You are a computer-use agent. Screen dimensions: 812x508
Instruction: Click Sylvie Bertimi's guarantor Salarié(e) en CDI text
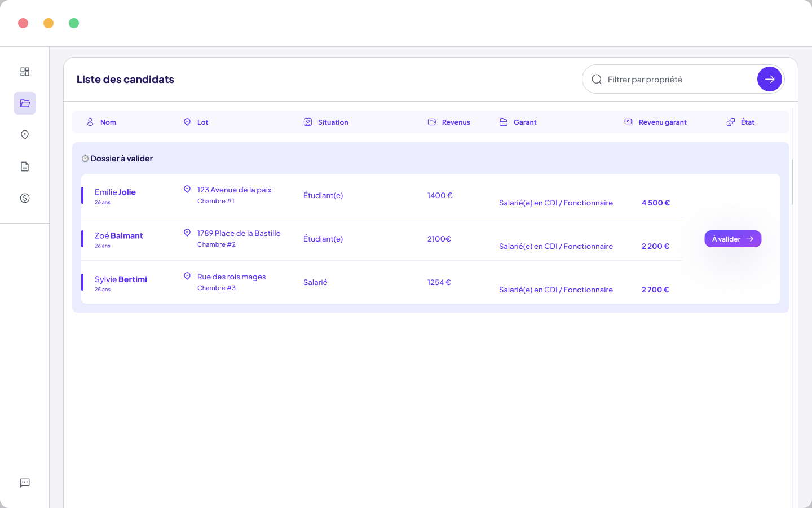(556, 290)
